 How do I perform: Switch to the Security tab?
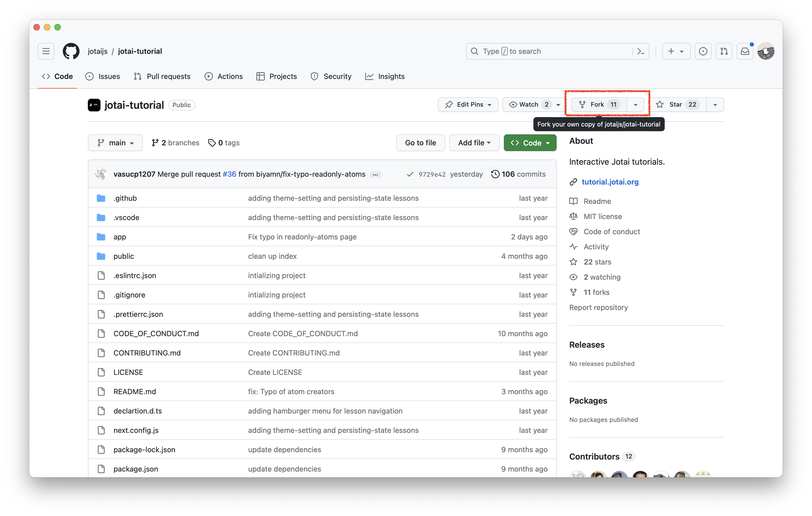(x=331, y=77)
